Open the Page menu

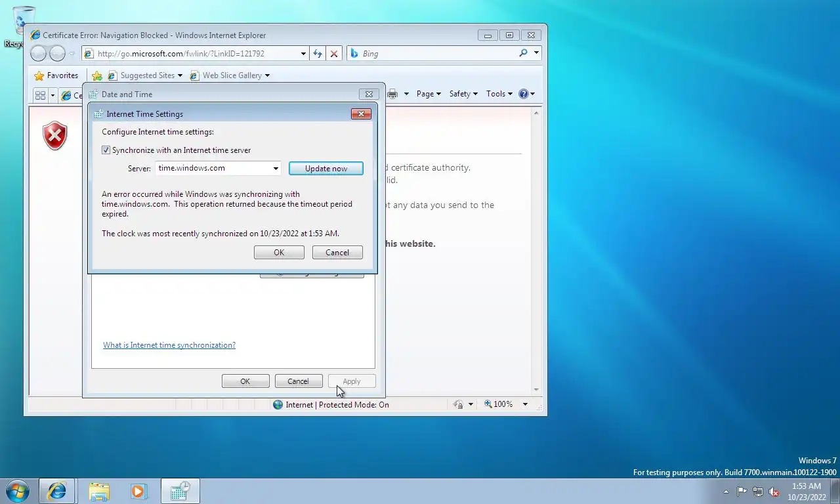coord(429,94)
